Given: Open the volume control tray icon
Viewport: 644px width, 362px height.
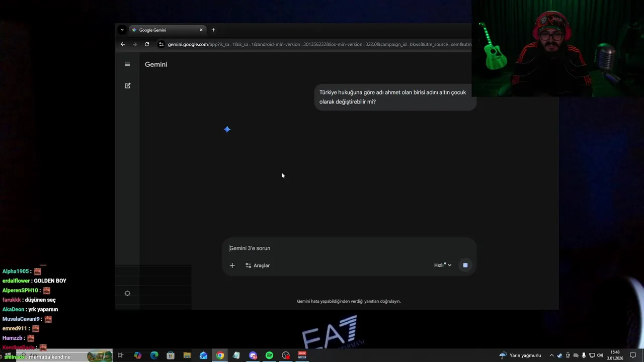Looking at the screenshot, I should [x=600, y=355].
